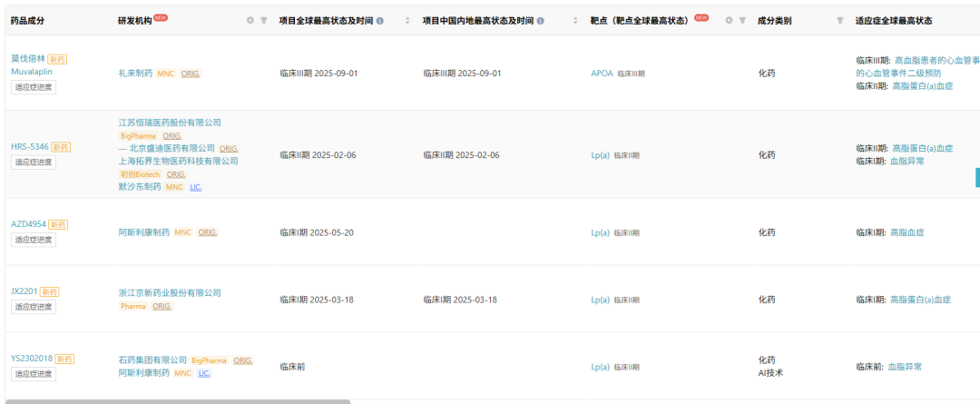Click LIC. tag beside 默沙东制药
Image resolution: width=980 pixels, height=404 pixels.
196,187
